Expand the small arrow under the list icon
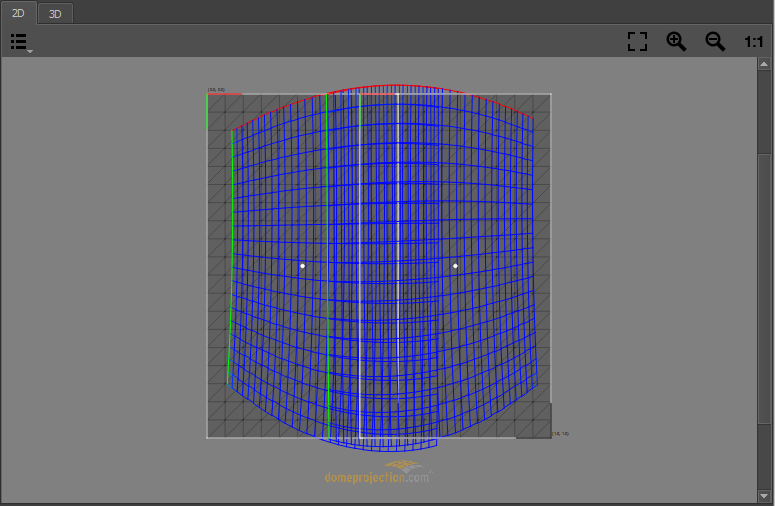Screen dimensions: 775x506 [x=30, y=51]
